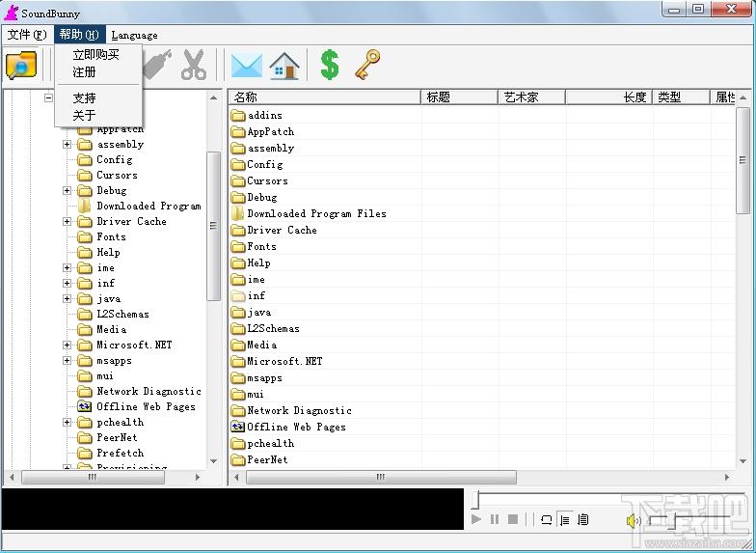This screenshot has width=756, height=553.
Task: Click the PeerNet folder icon in file list
Action: tap(238, 459)
